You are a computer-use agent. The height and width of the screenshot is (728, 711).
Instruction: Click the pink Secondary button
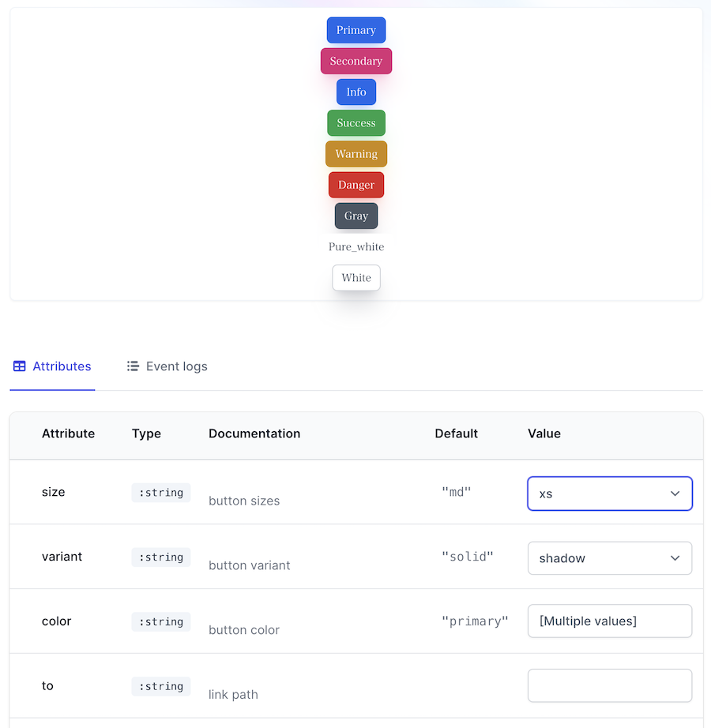(356, 62)
